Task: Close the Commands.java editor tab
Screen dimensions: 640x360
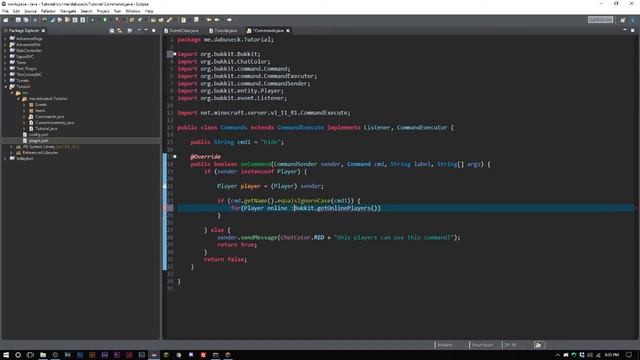Action: (x=288, y=31)
